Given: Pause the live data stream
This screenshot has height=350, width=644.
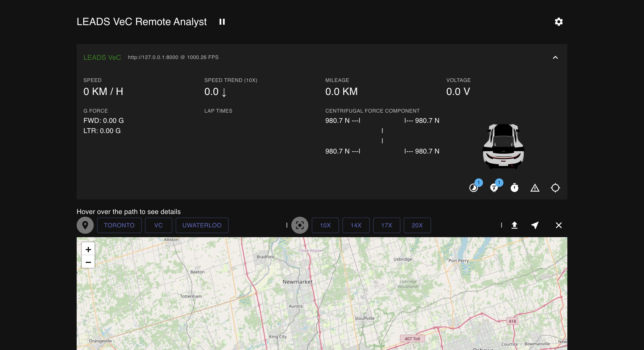Looking at the screenshot, I should pyautogui.click(x=222, y=22).
